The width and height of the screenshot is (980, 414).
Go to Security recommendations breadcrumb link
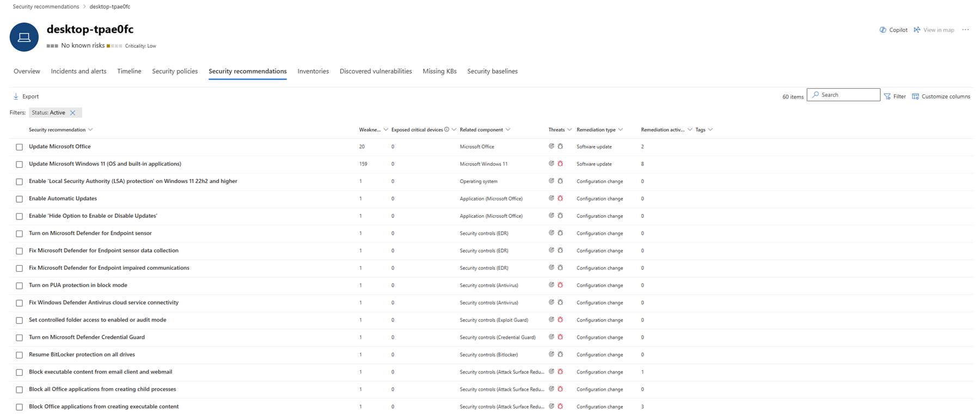point(46,7)
